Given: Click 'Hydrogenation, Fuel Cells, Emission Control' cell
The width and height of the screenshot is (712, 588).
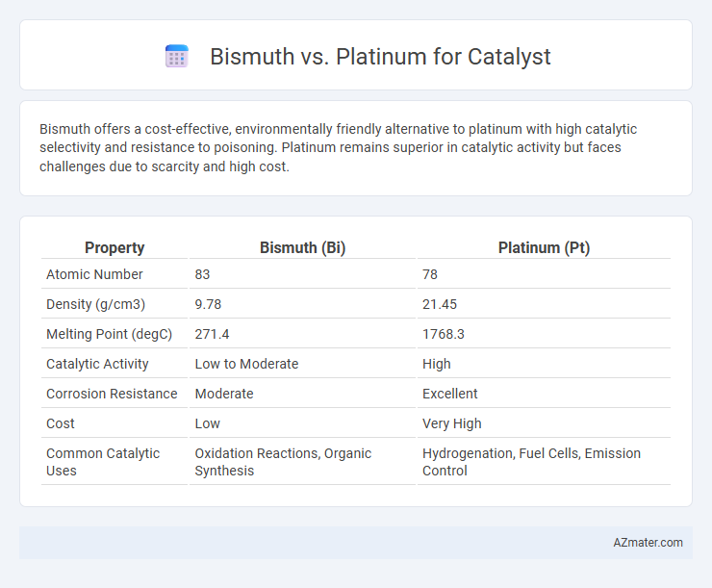Looking at the screenshot, I should click(531, 462).
